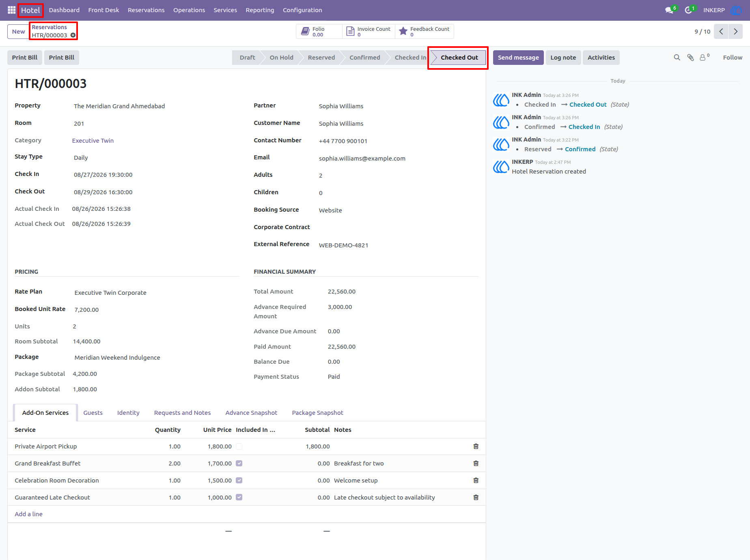Open the Invoice Count stat button

369,32
